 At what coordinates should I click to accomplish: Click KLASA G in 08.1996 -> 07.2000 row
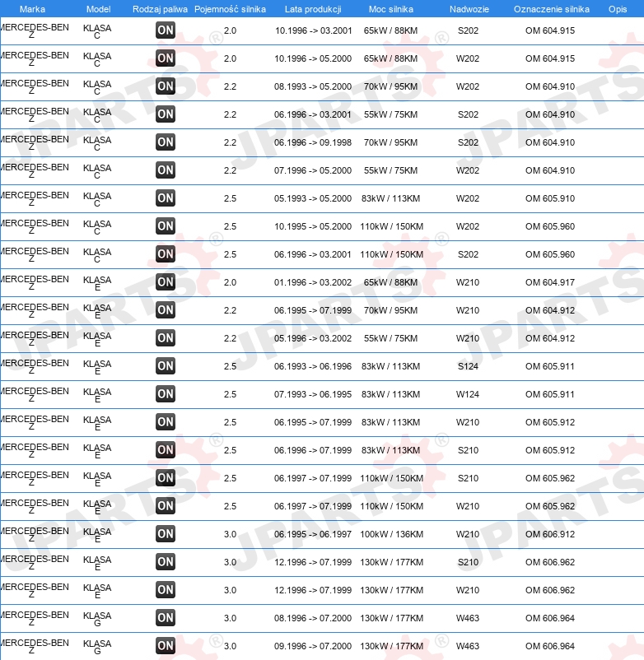coord(97,619)
